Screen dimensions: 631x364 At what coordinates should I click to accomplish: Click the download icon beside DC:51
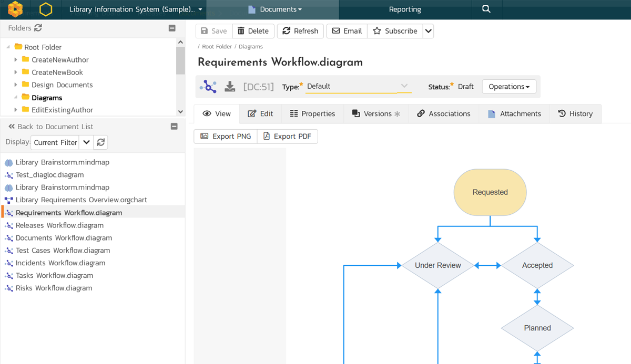[230, 87]
